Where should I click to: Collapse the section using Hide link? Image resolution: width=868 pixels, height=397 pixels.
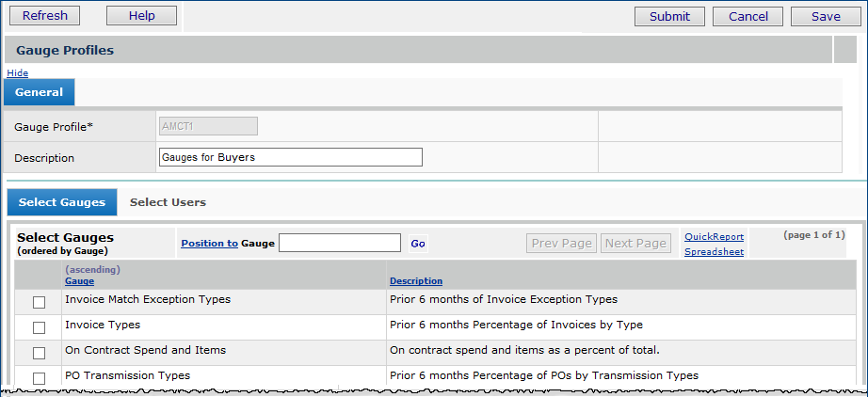[x=17, y=72]
